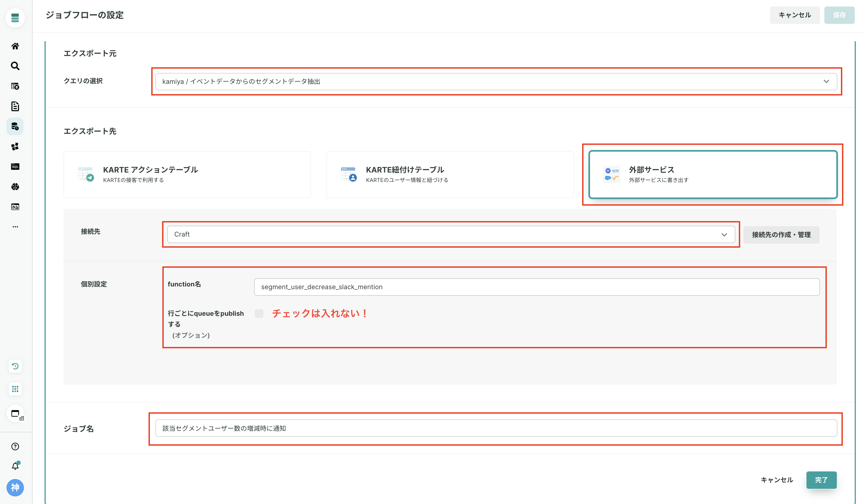Click the 完了 button
This screenshot has height=504, width=864.
tap(821, 480)
